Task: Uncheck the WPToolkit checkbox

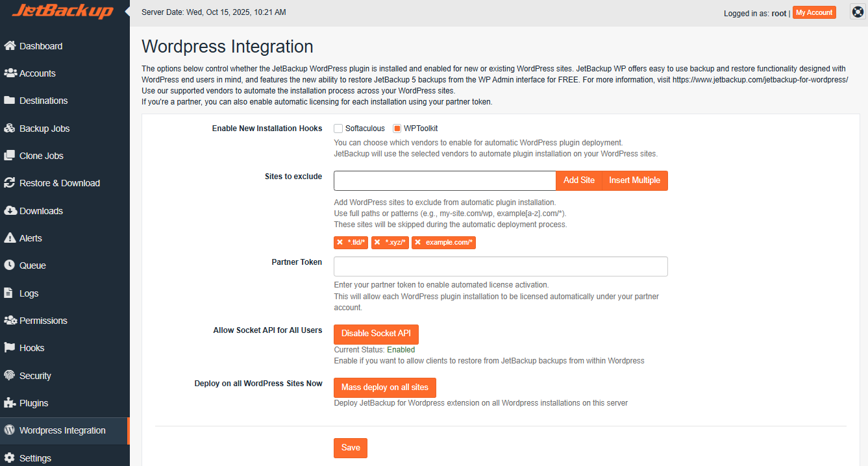Action: [397, 129]
